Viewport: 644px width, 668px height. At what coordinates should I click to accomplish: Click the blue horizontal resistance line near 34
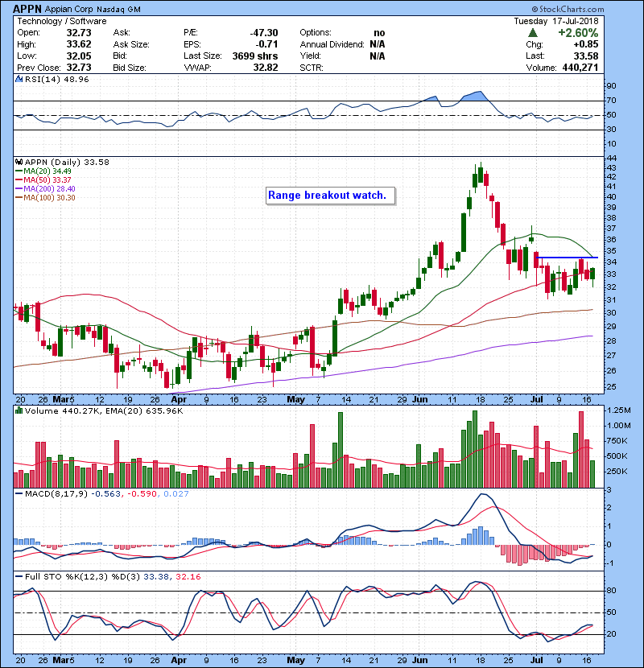pos(567,258)
